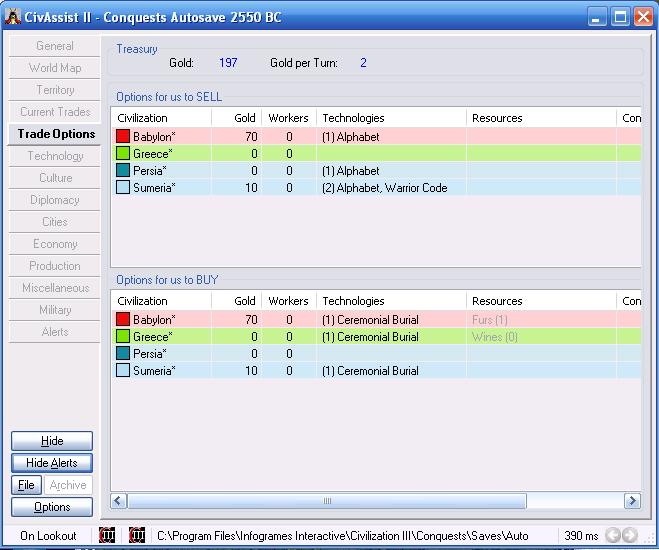Click Greece's green swatch in BUY list
This screenshot has height=550, width=659.
point(123,337)
